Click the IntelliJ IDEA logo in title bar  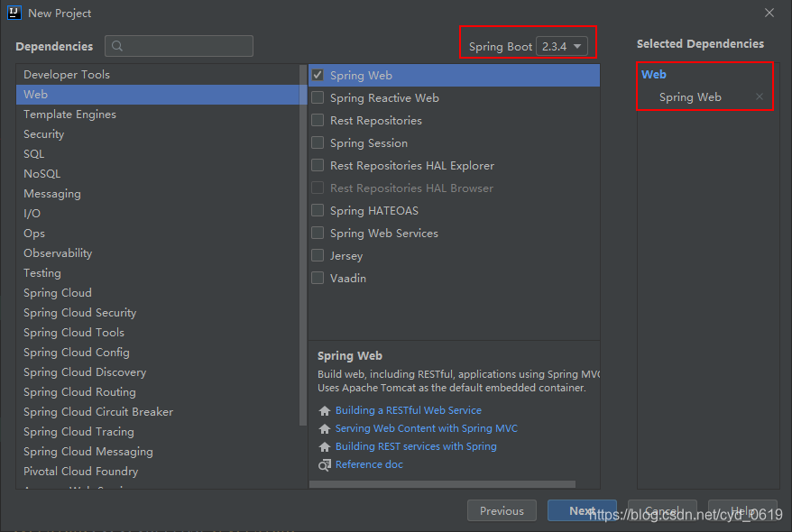tap(14, 13)
